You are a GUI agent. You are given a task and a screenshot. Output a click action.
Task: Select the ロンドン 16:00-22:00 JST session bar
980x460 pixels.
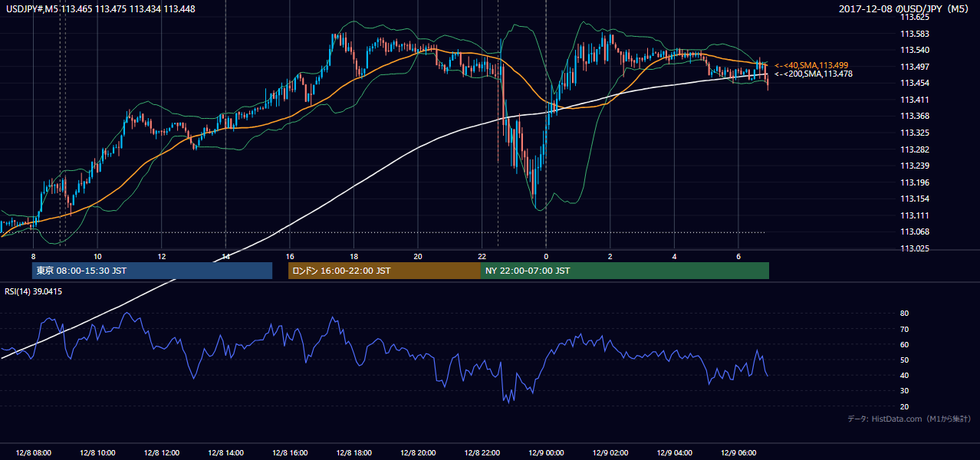pos(384,271)
